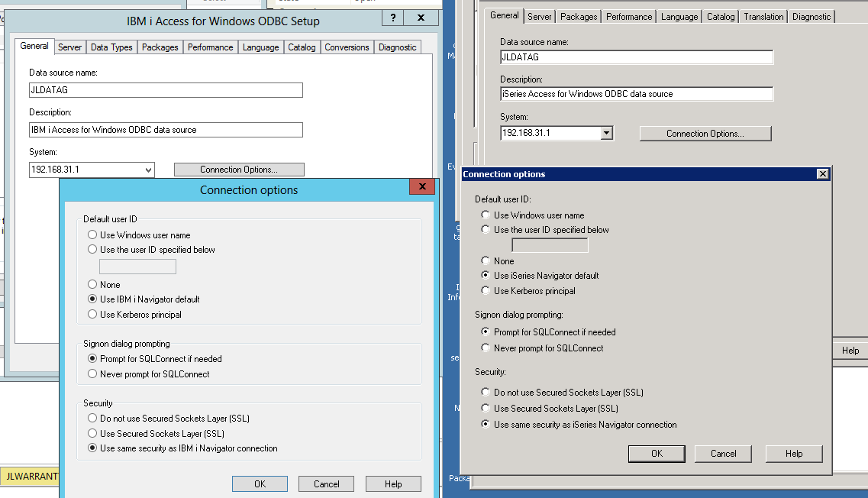The width and height of the screenshot is (868, 498).
Task: Open Packages tab in iSeries Access setup
Action: [579, 17]
